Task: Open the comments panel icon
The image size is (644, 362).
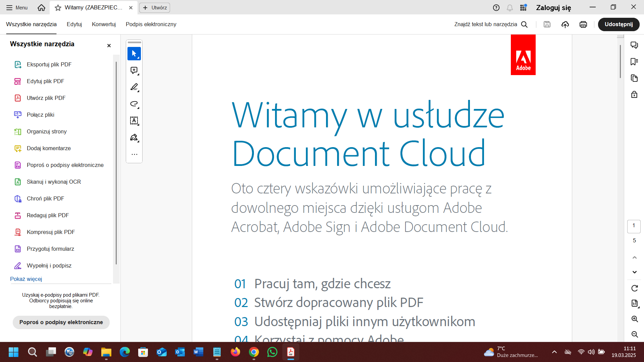Action: pos(634,45)
